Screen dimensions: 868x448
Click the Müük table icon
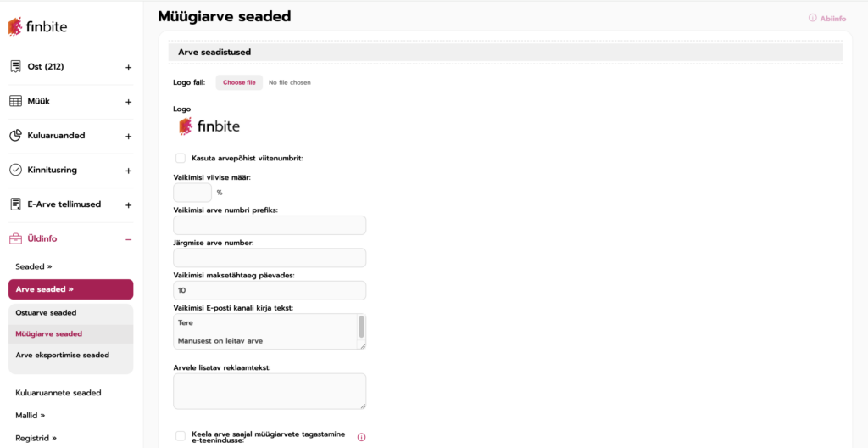pos(15,101)
